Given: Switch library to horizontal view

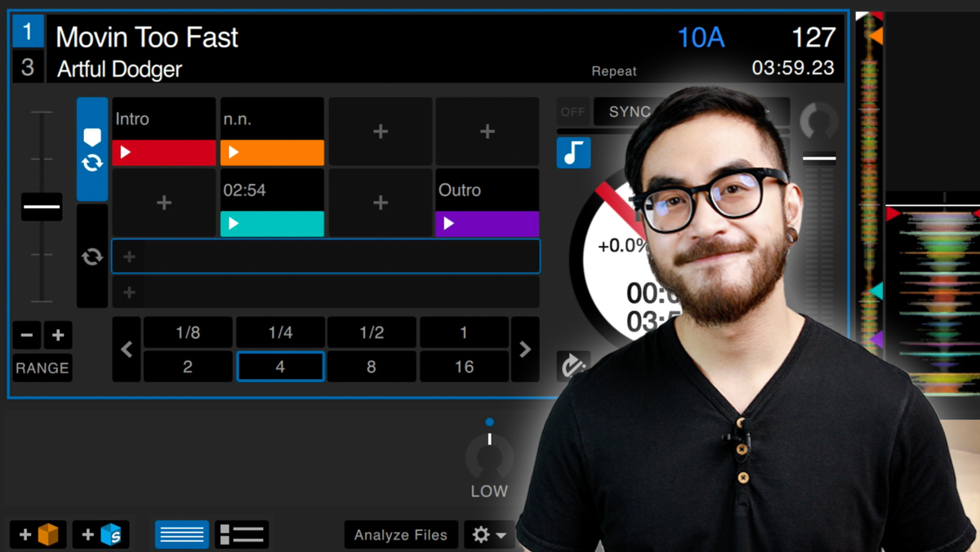Looking at the screenshot, I should tap(181, 534).
